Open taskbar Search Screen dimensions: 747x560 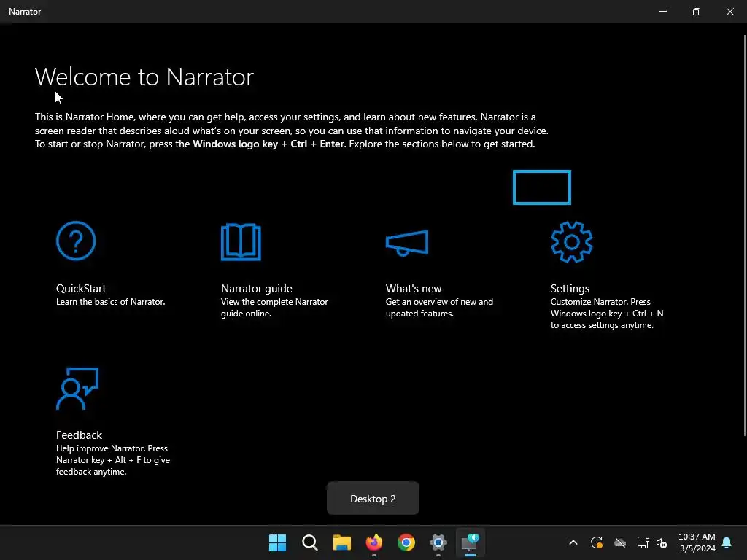coord(309,542)
